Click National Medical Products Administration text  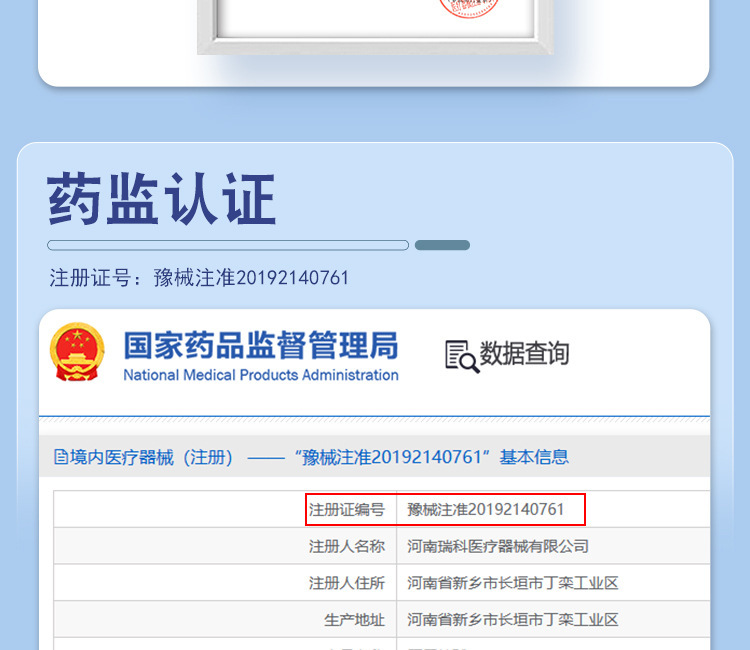tap(261, 375)
